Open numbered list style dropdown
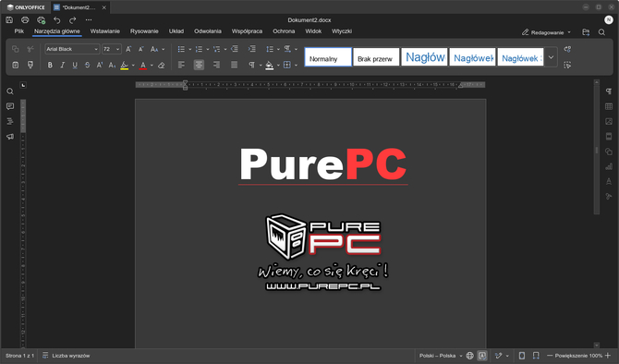 click(x=207, y=49)
